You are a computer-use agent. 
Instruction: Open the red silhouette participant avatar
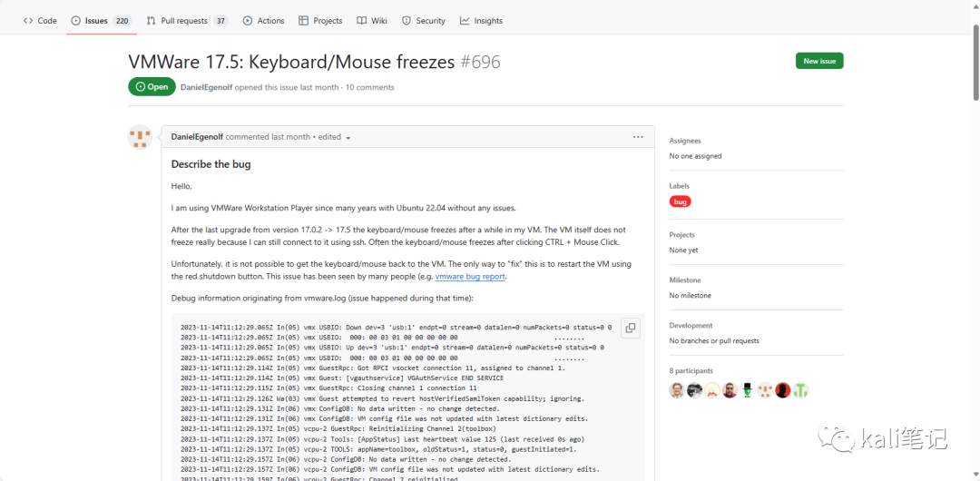coord(783,390)
